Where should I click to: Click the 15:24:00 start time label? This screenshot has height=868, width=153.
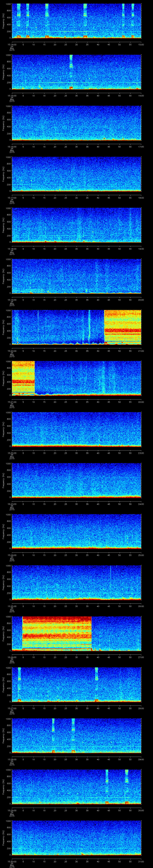coord(12,555)
